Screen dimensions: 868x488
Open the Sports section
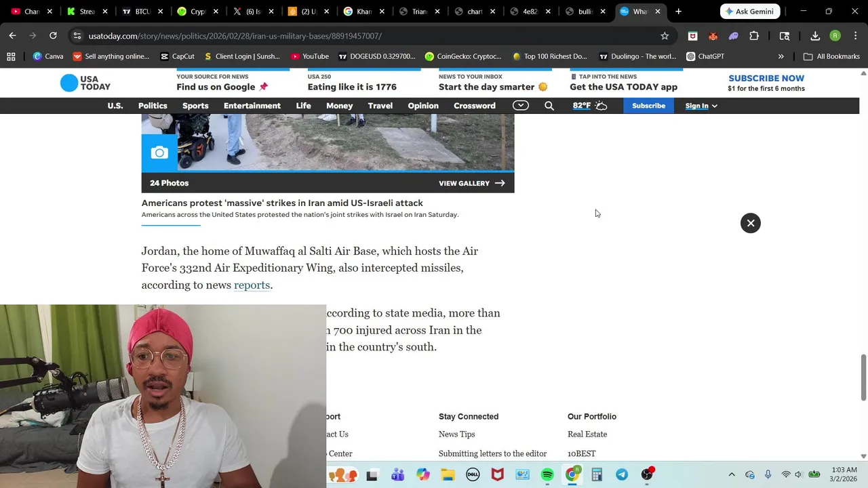(195, 106)
